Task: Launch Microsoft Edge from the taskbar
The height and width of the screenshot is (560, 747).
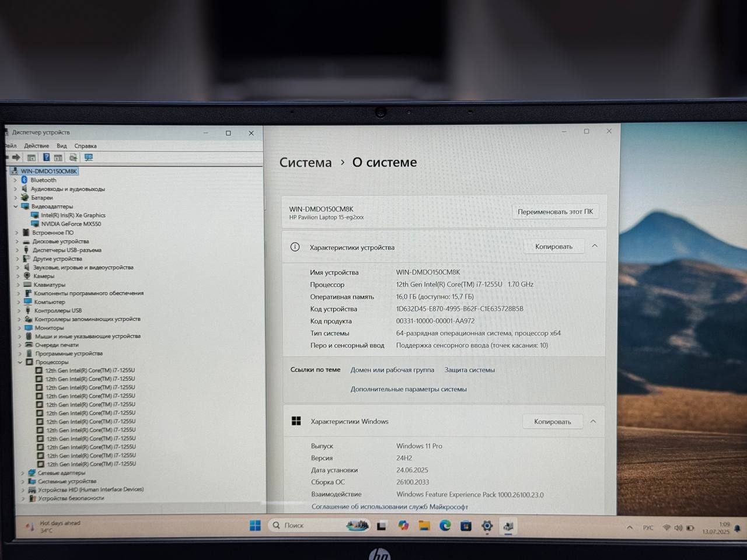Action: (445, 526)
